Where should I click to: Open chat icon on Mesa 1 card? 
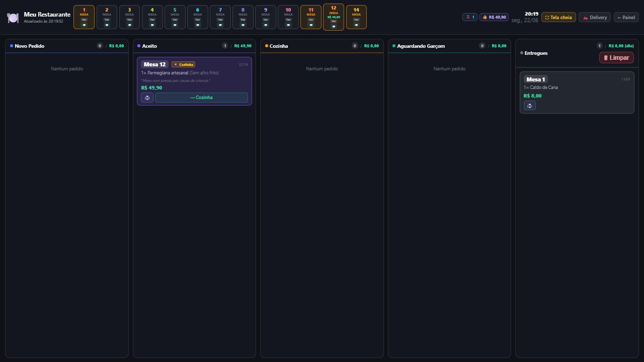[84, 25]
